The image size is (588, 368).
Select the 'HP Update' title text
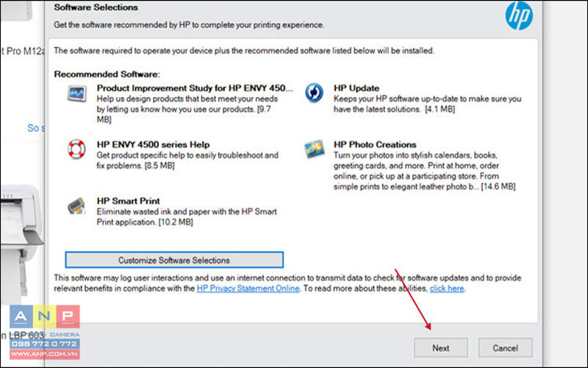356,88
